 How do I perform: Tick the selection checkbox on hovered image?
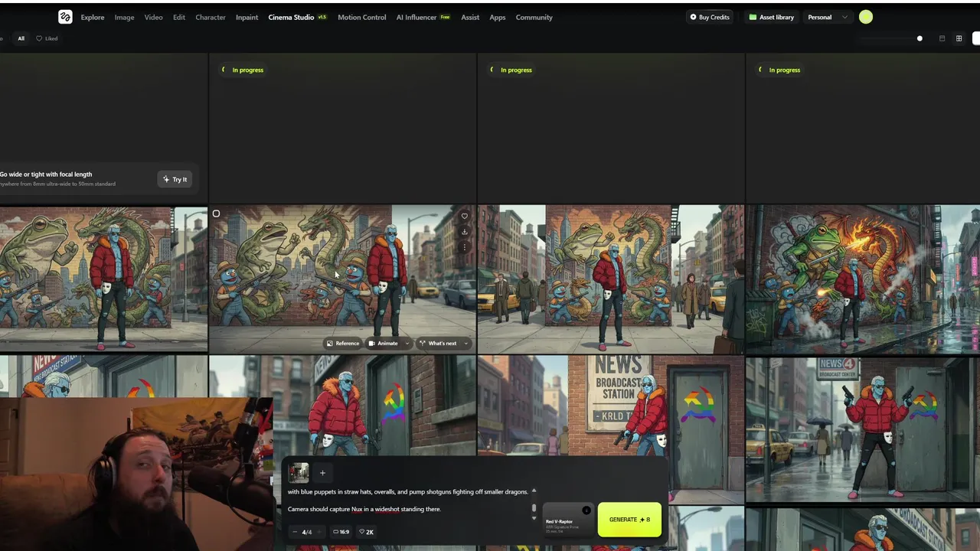[216, 214]
